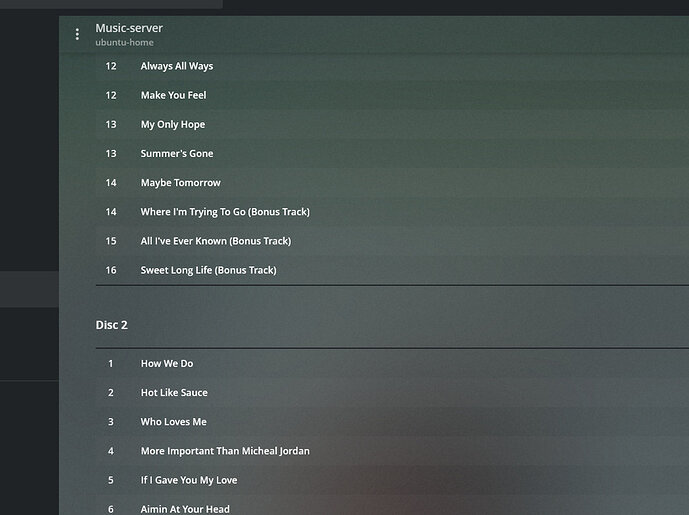Select the track Aimin At Your Head
The width and height of the screenshot is (689, 515).
coord(185,508)
